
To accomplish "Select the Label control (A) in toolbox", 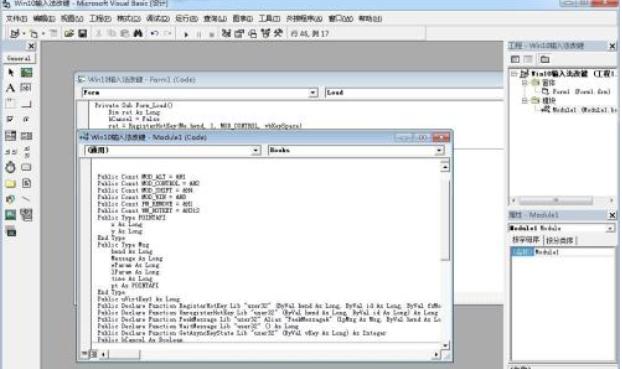I will coord(11,88).
